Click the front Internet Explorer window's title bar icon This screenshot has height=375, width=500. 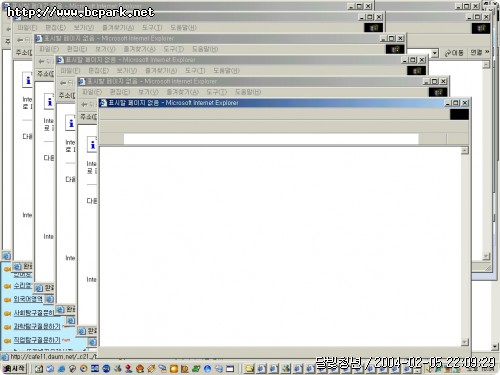click(103, 103)
